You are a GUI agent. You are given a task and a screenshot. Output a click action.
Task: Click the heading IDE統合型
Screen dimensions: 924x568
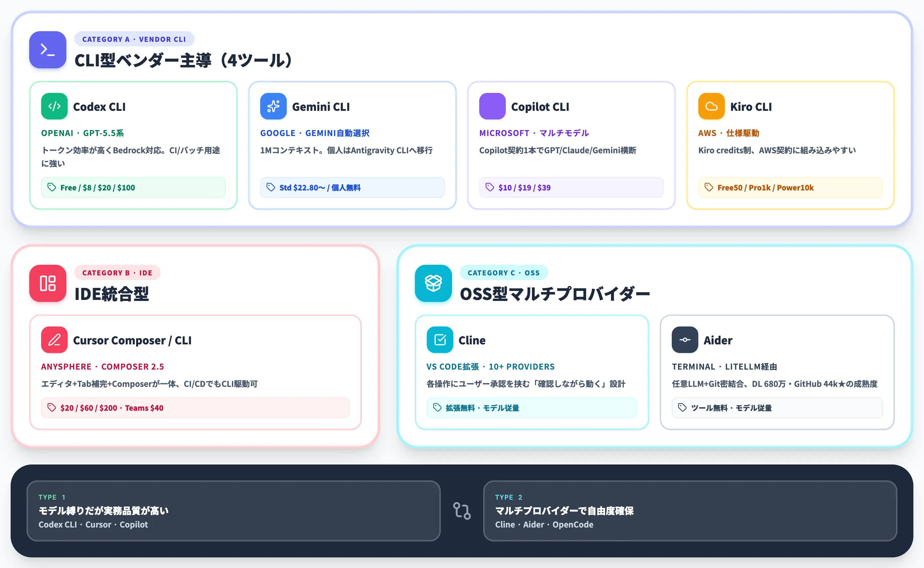(112, 294)
